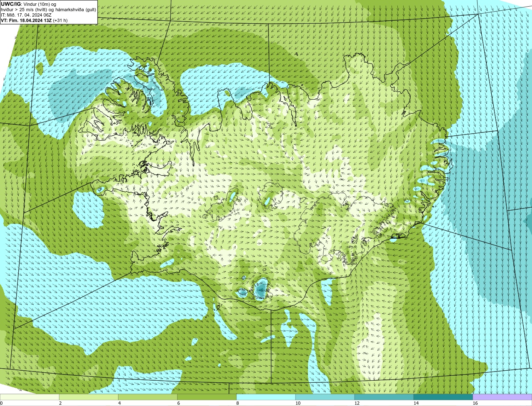This screenshot has height=406, width=532.
Task: Click the 6–8 m/s dark green legend swatch
Action: (x=207, y=397)
